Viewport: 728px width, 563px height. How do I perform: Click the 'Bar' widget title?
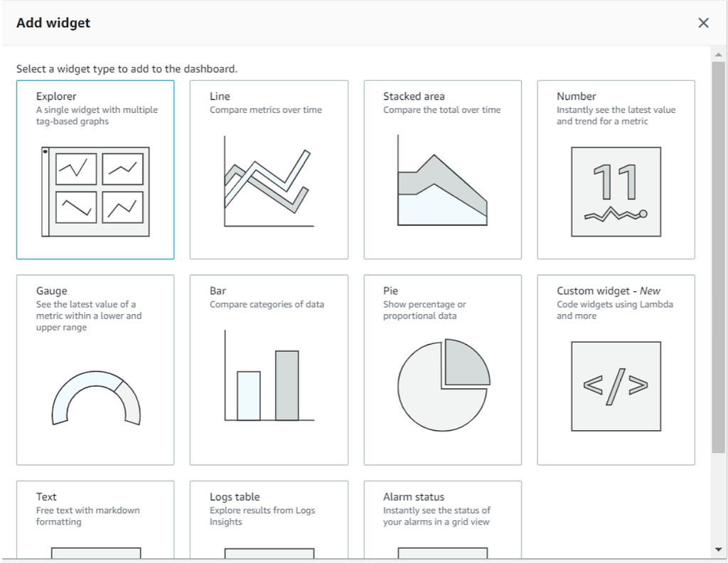(x=218, y=291)
